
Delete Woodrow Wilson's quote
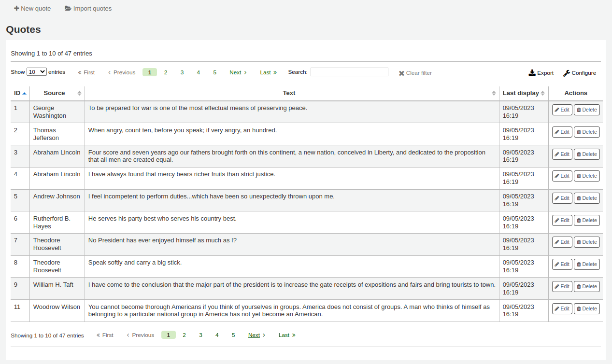click(586, 308)
